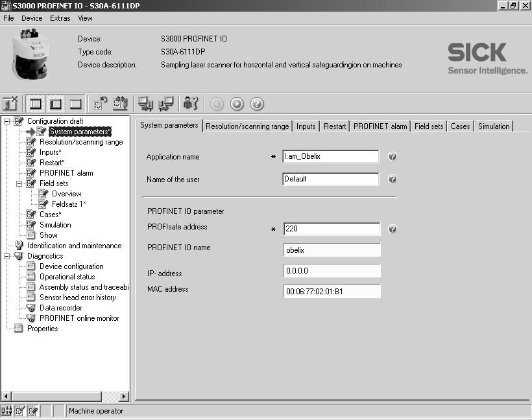The height and width of the screenshot is (420, 532).
Task: Select Simulation in the tree
Action: click(x=55, y=225)
